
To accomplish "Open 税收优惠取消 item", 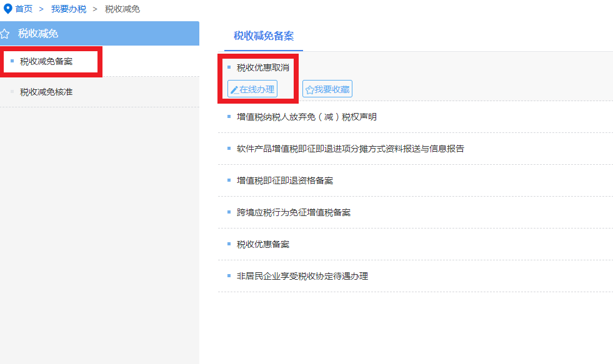I will click(262, 67).
